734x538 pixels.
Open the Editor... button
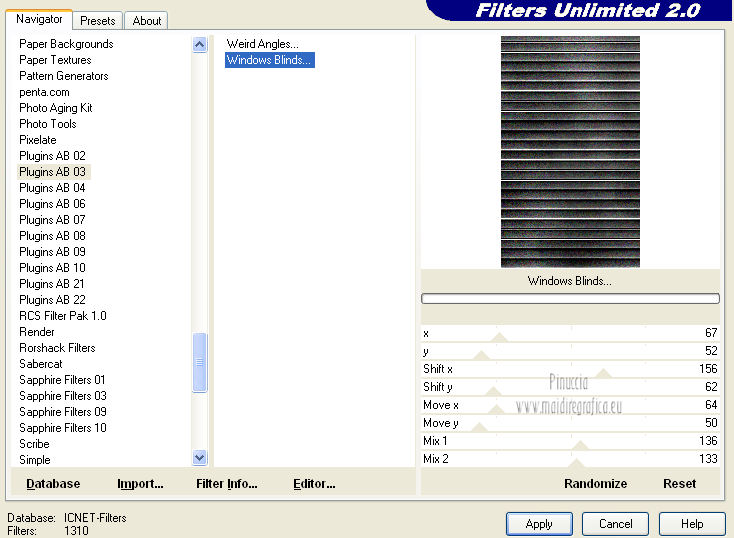click(x=314, y=484)
